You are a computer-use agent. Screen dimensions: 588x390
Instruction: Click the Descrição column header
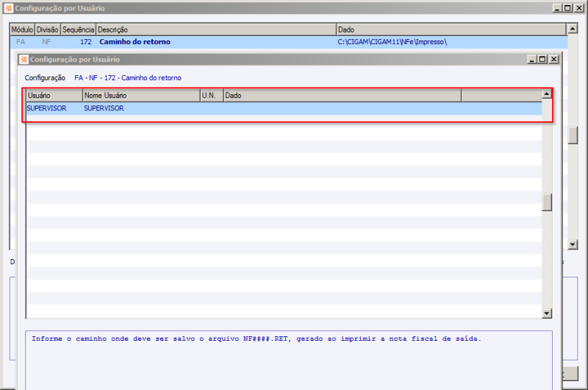click(216, 29)
